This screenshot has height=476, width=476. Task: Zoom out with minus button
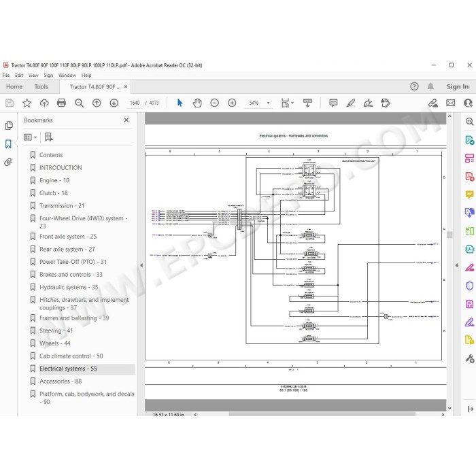(215, 103)
